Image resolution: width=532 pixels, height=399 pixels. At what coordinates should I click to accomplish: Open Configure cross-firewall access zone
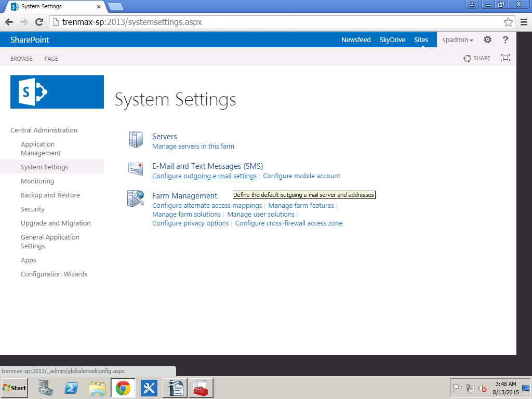[x=289, y=223]
